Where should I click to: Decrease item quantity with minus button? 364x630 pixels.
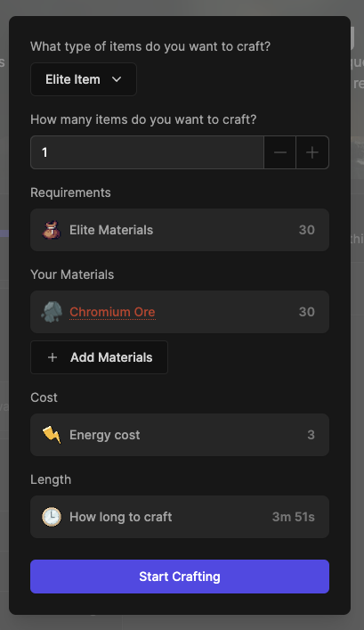tap(280, 152)
